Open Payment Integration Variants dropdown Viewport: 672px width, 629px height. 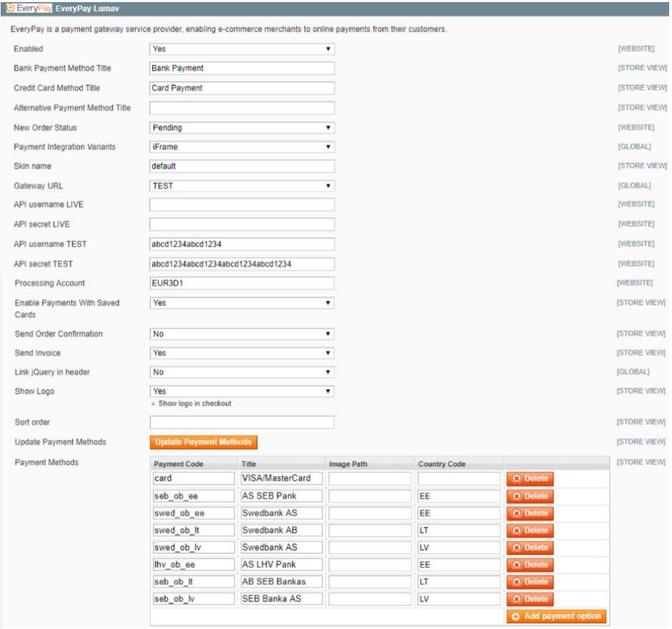coord(241,147)
